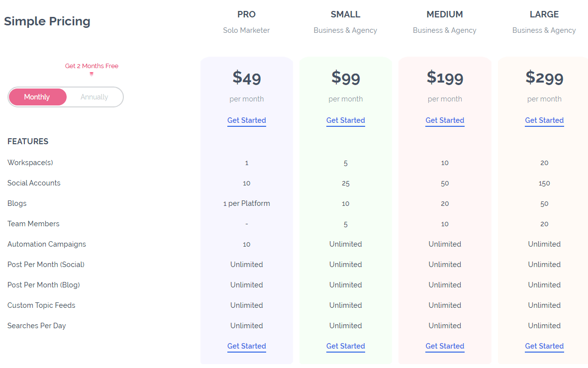Click Get Started at bottom of PRO column
Viewport: 588px width, 368px height.
coord(246,346)
